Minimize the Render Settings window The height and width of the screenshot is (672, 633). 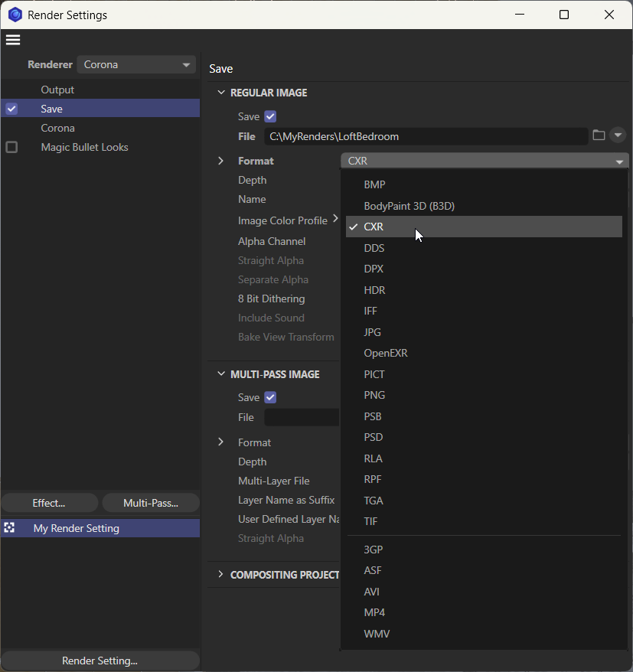point(520,15)
